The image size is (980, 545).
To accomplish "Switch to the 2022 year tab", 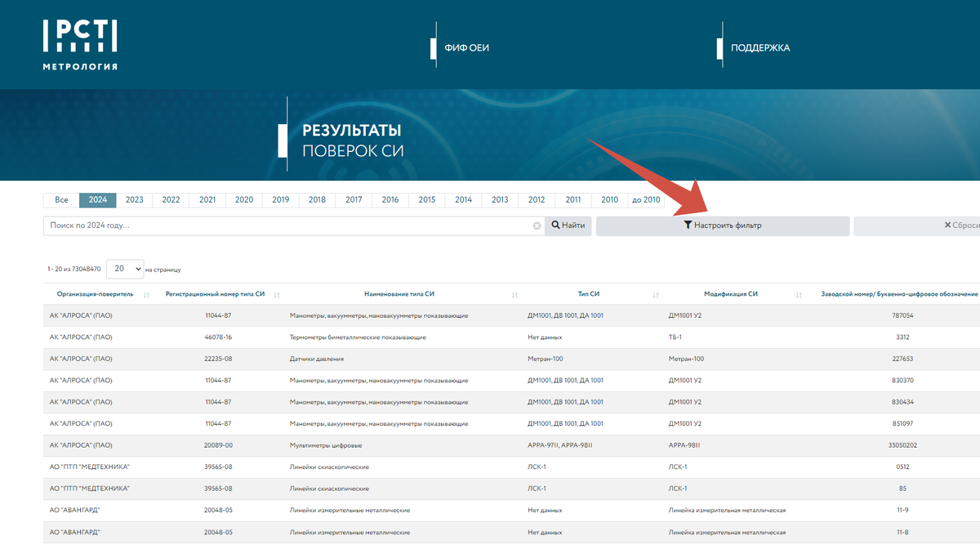I will (171, 200).
